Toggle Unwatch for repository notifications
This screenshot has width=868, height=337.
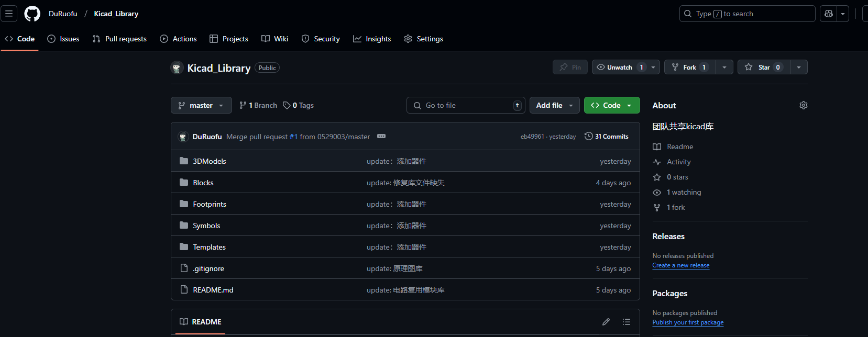click(x=619, y=67)
